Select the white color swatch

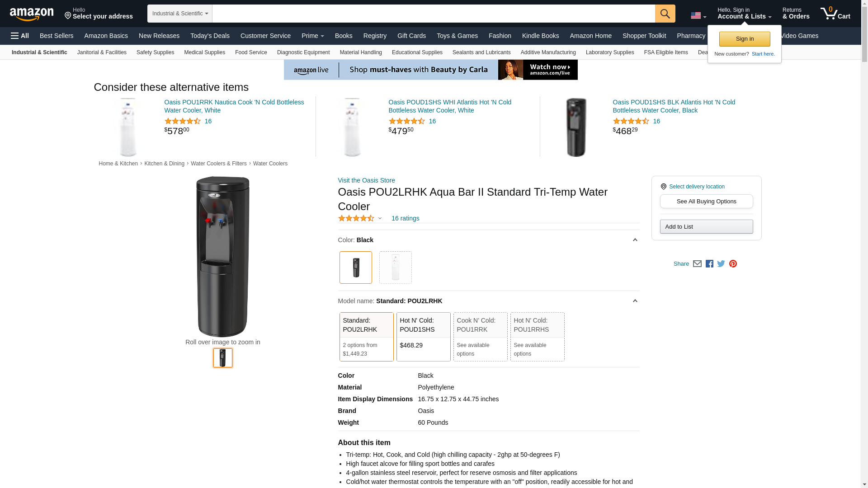pyautogui.click(x=395, y=267)
